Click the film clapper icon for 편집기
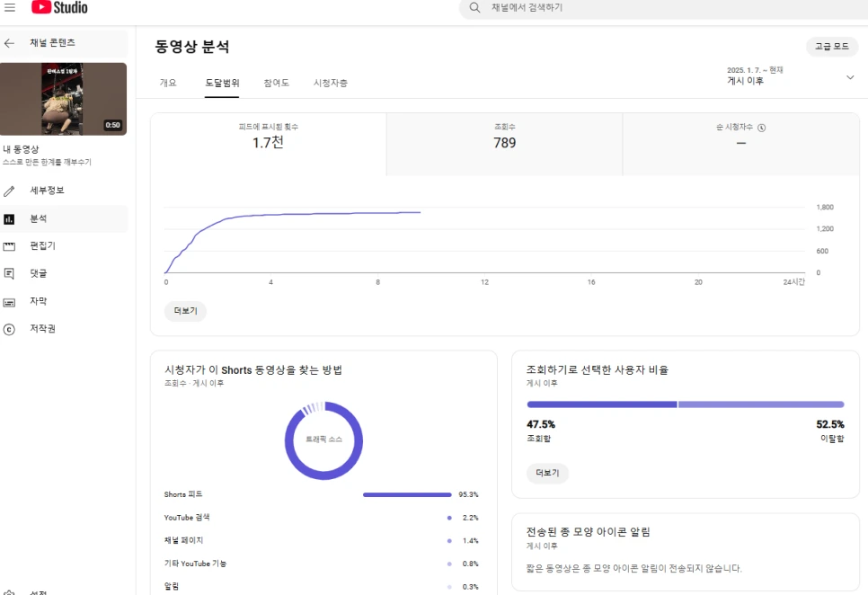This screenshot has width=868, height=595. tap(9, 246)
